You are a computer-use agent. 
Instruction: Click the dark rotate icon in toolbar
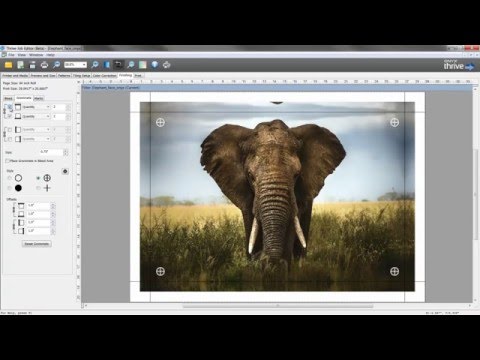click(118, 65)
